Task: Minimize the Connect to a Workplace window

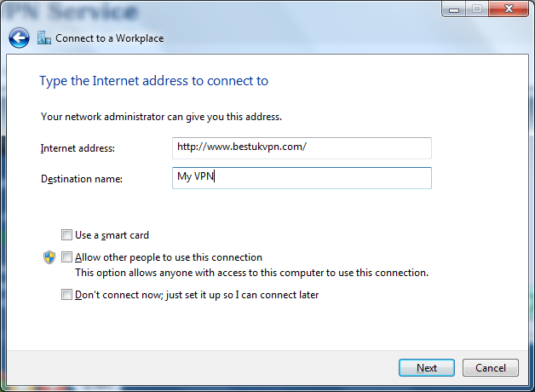Action: 454,10
